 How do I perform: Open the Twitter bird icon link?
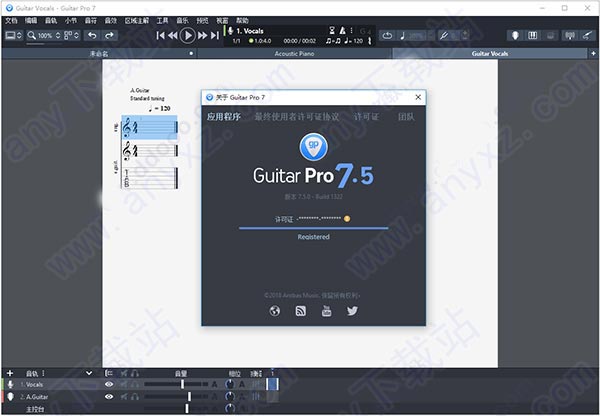pyautogui.click(x=352, y=311)
